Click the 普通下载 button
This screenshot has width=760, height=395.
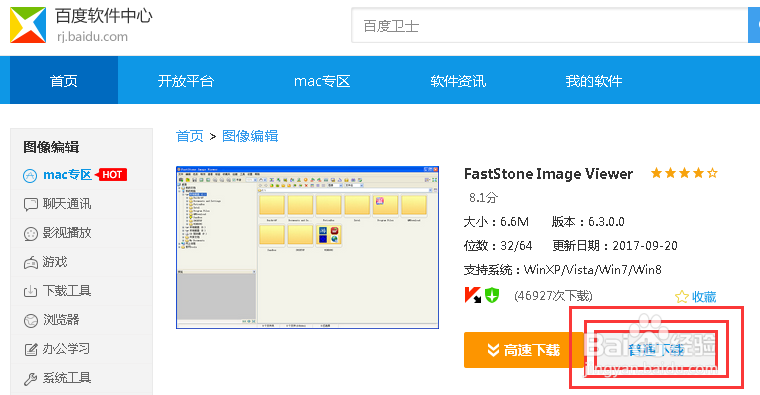point(655,350)
